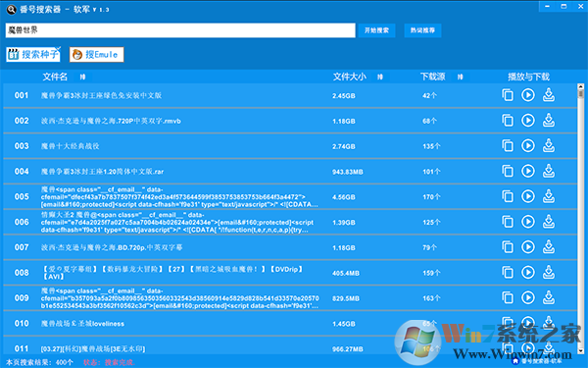Copy link for result row 008

point(508,272)
